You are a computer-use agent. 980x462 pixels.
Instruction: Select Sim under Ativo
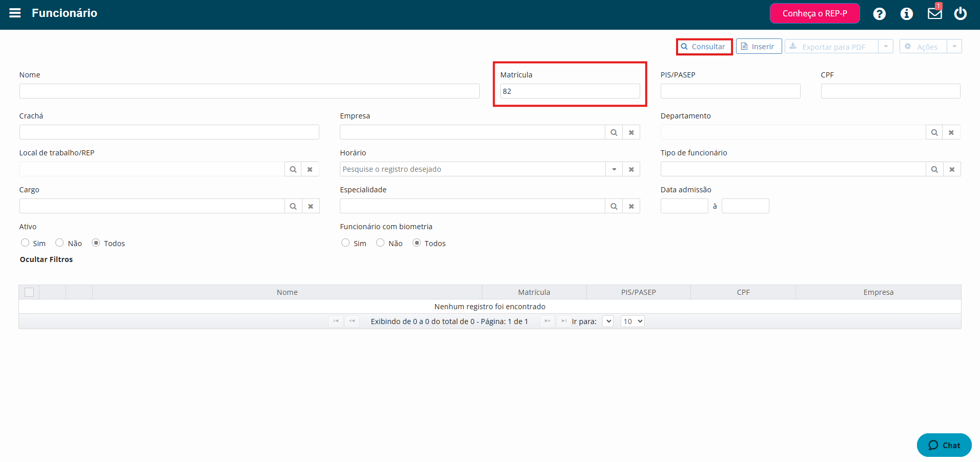[25, 243]
